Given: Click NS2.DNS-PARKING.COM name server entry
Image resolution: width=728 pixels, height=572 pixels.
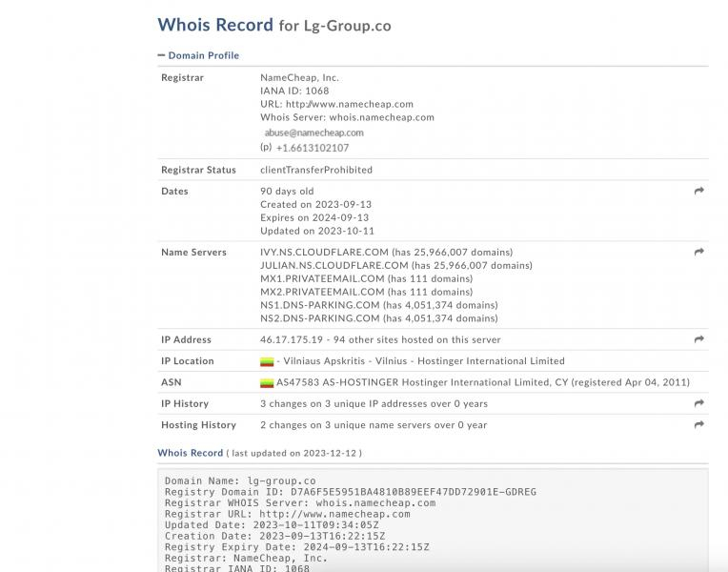Looking at the screenshot, I should point(379,318).
